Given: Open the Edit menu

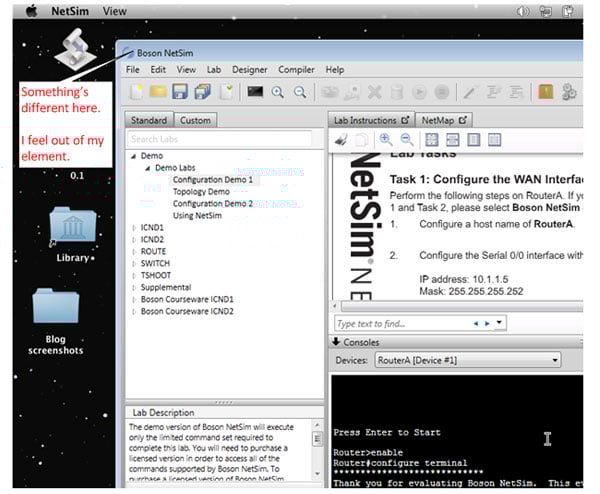Looking at the screenshot, I should (158, 70).
